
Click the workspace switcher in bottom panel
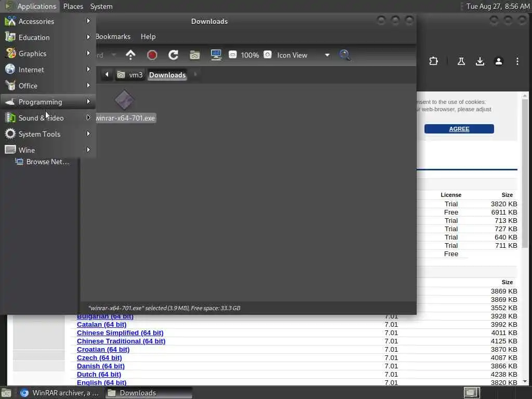tap(472, 393)
